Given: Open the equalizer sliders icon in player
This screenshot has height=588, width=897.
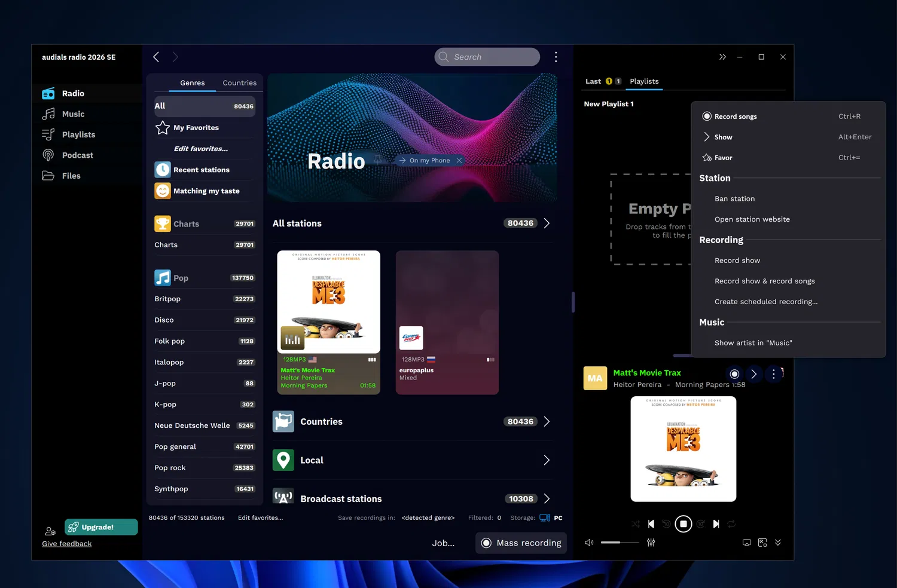Looking at the screenshot, I should [x=651, y=543].
